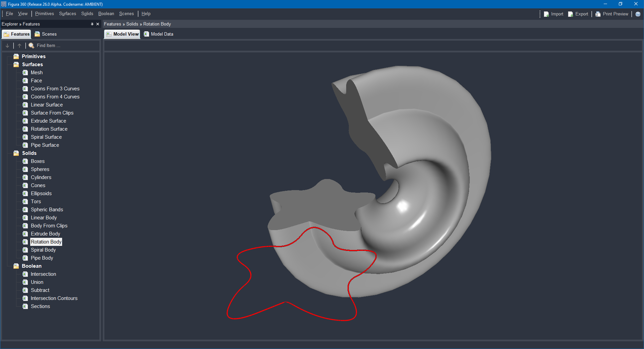Select Spheric Bands item
This screenshot has height=349, width=644.
(x=47, y=210)
